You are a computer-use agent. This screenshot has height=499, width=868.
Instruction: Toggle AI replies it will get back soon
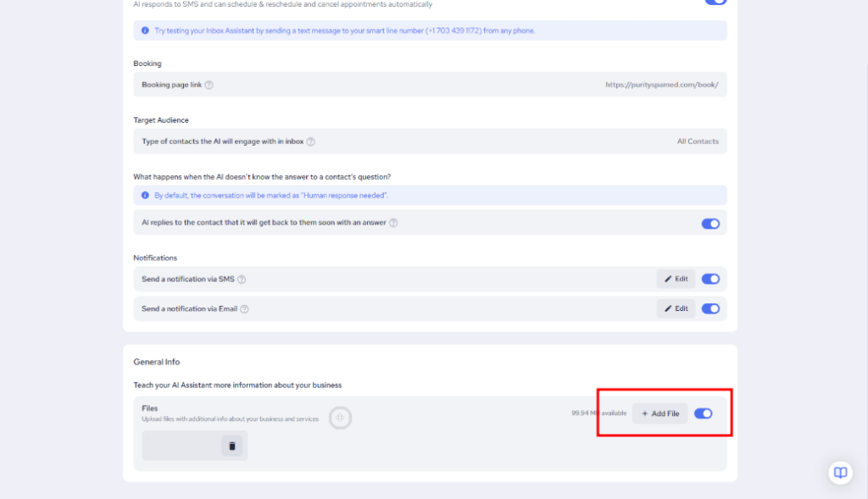[710, 224]
